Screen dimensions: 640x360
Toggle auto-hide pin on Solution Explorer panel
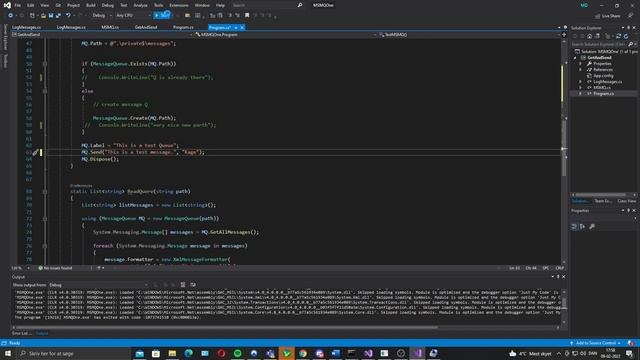coord(629,28)
